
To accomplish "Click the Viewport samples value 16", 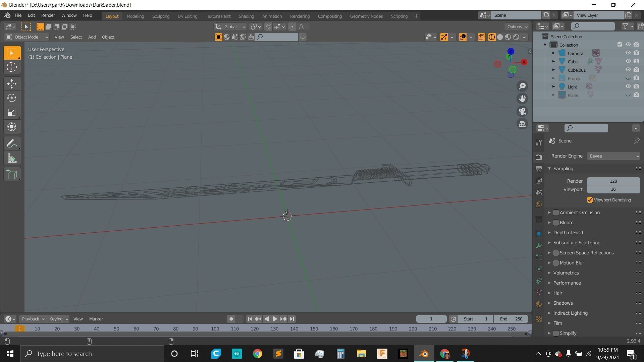I will pyautogui.click(x=613, y=189).
